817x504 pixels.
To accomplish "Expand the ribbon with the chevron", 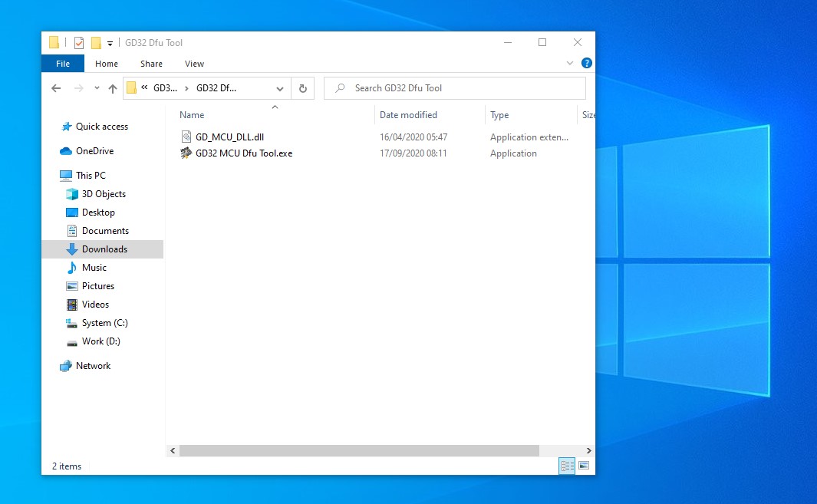I will (569, 63).
